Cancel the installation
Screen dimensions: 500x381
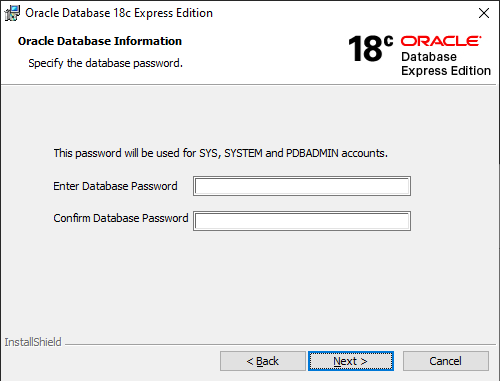[x=446, y=361]
